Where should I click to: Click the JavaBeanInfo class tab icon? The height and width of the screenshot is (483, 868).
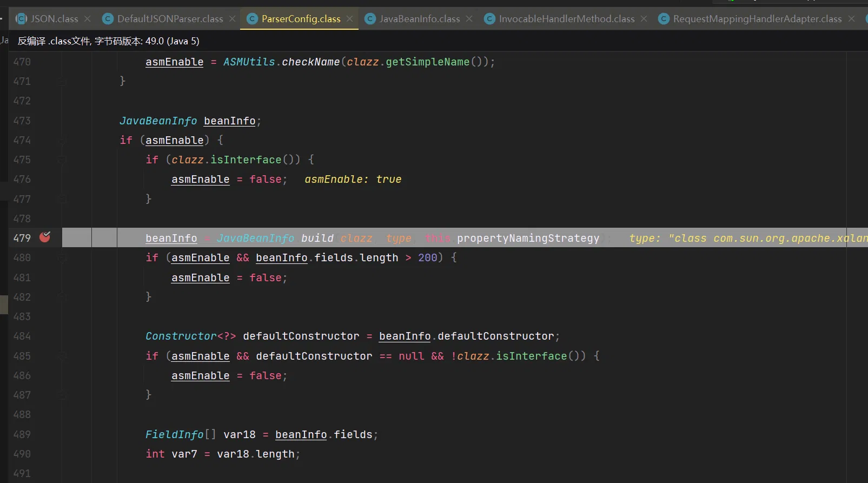370,19
